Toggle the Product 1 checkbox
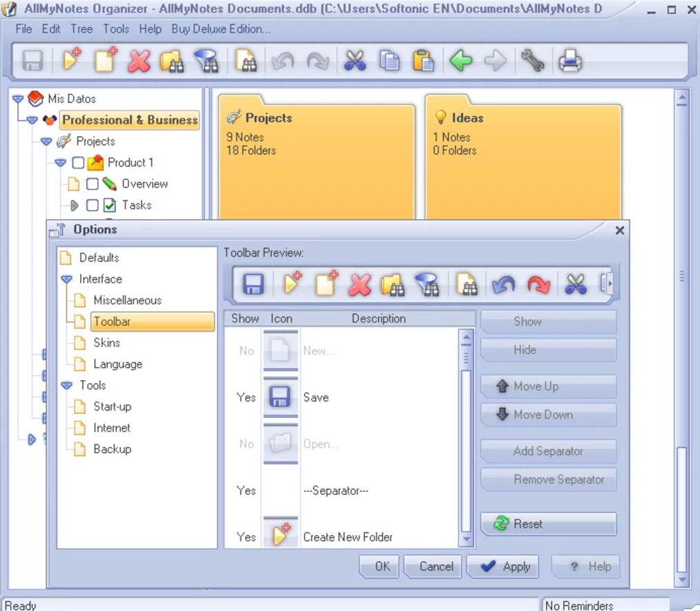 (78, 162)
